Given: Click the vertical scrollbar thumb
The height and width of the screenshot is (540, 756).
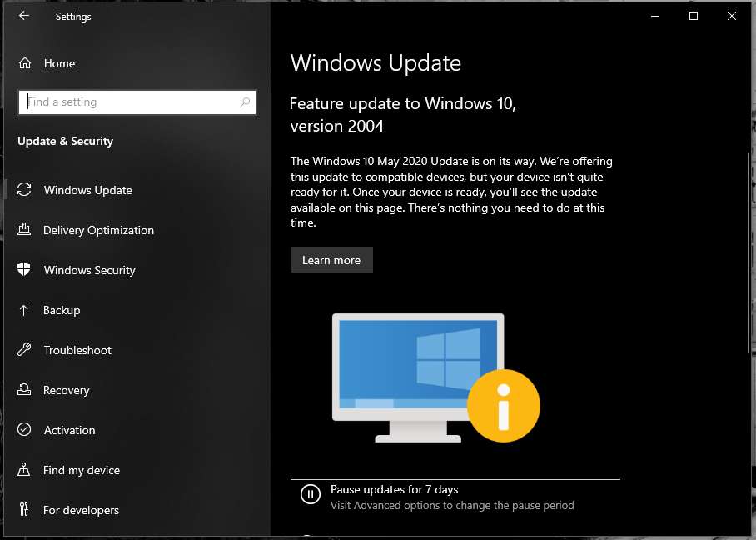Looking at the screenshot, I should pos(749,253).
